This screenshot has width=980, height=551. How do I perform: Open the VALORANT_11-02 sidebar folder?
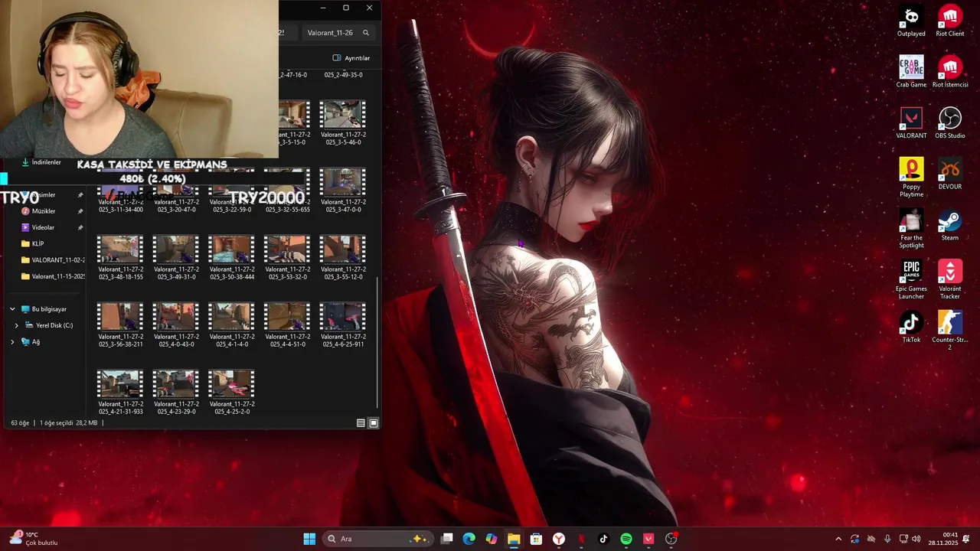[x=52, y=260]
